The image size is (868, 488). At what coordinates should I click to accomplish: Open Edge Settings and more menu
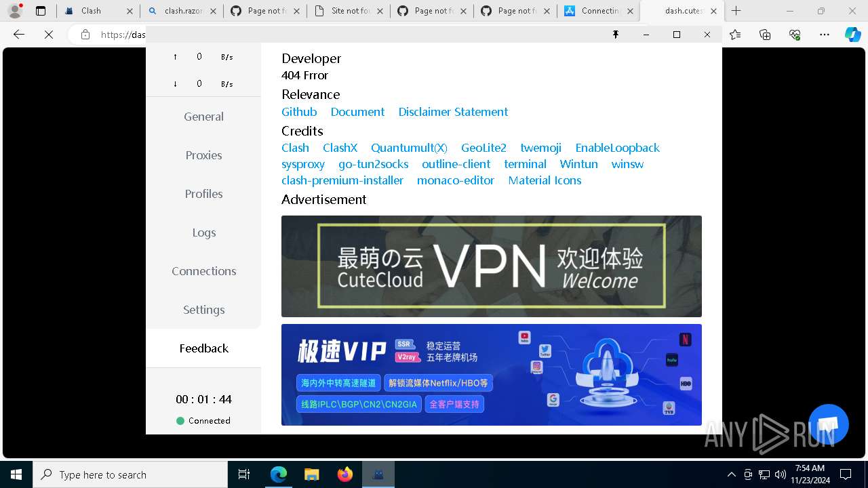pos(825,35)
